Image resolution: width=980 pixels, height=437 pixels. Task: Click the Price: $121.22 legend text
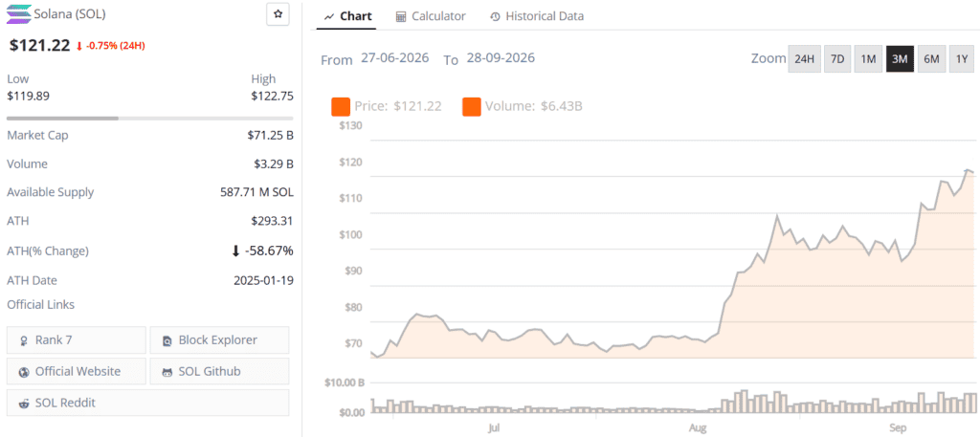point(397,106)
